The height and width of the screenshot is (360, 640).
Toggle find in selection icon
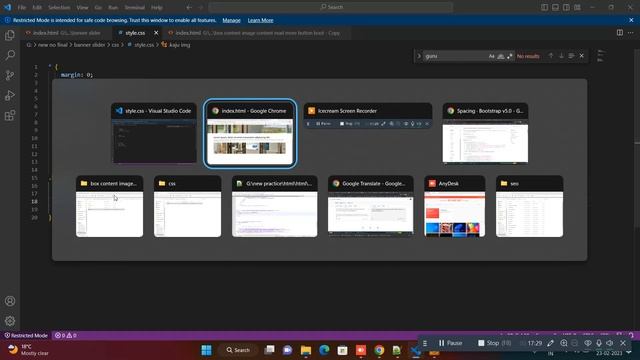pyautogui.click(x=571, y=56)
